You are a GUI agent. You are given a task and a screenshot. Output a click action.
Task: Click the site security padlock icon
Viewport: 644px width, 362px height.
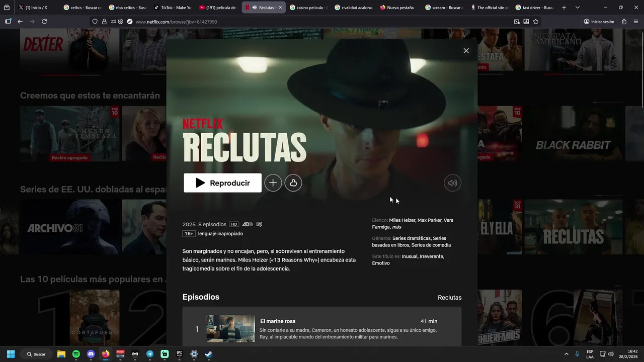click(x=104, y=22)
